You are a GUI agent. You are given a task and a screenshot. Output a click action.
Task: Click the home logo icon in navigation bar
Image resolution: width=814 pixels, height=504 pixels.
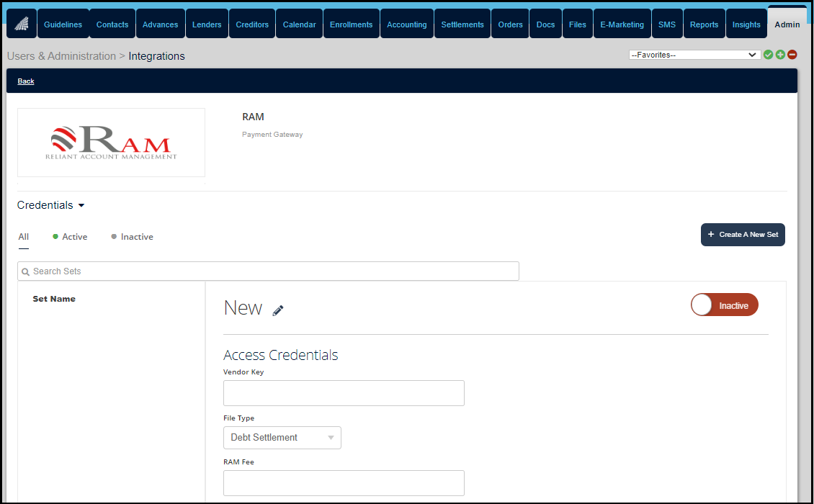pyautogui.click(x=22, y=24)
